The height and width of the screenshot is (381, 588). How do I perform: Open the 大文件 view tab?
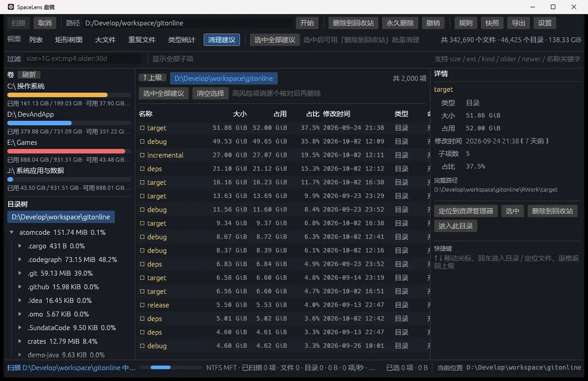tap(105, 40)
